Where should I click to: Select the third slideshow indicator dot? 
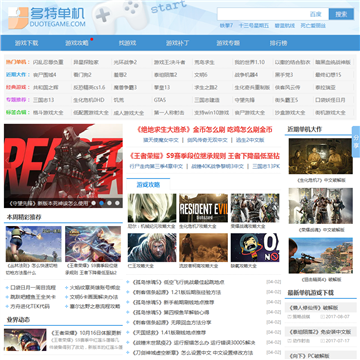[109, 203]
